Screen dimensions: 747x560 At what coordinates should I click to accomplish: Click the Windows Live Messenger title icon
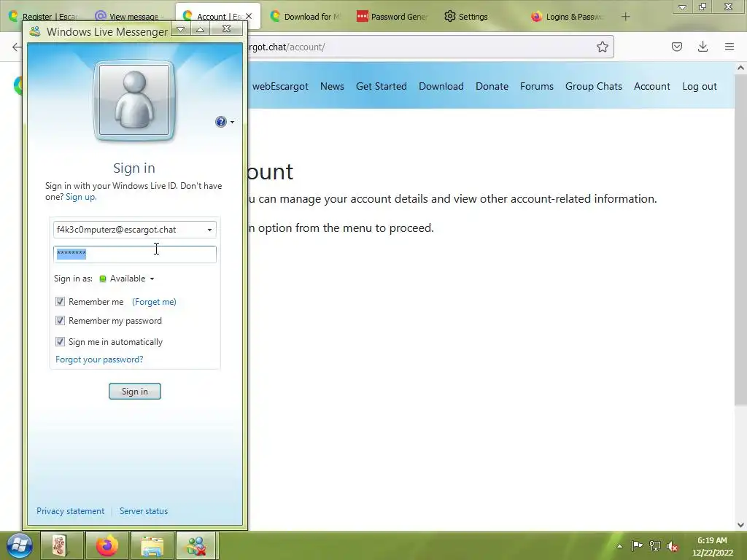pos(35,31)
